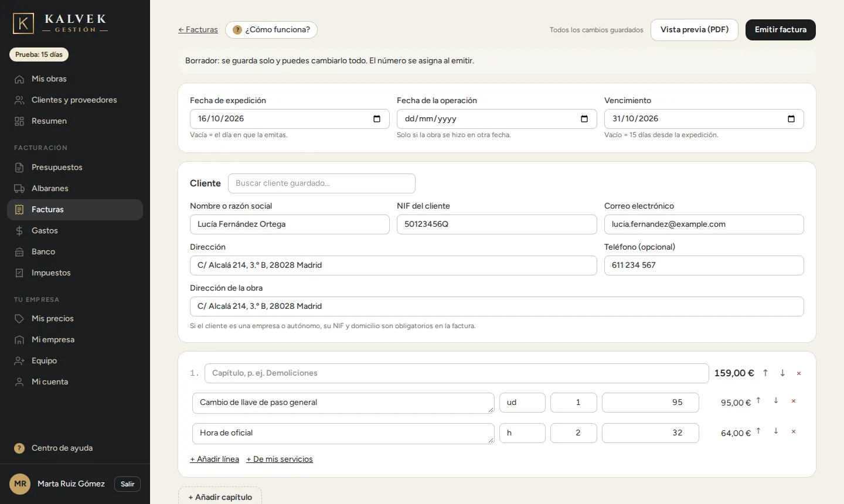844x504 pixels.
Task: Go to Impuestos
Action: pyautogui.click(x=75, y=273)
